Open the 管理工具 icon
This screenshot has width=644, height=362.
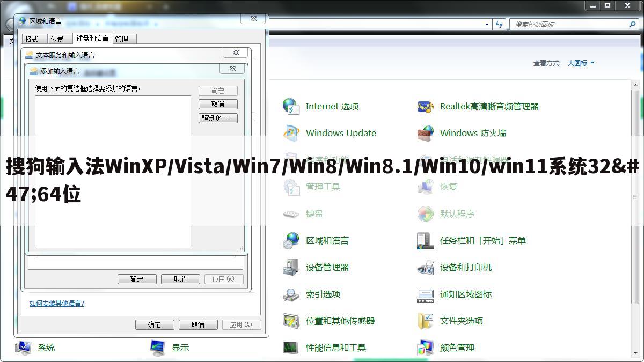coord(291,187)
